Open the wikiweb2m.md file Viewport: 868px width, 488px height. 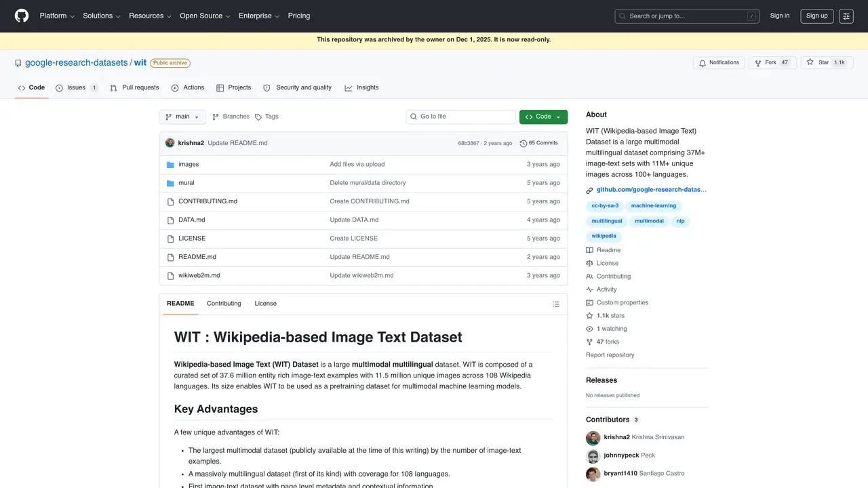pos(199,276)
